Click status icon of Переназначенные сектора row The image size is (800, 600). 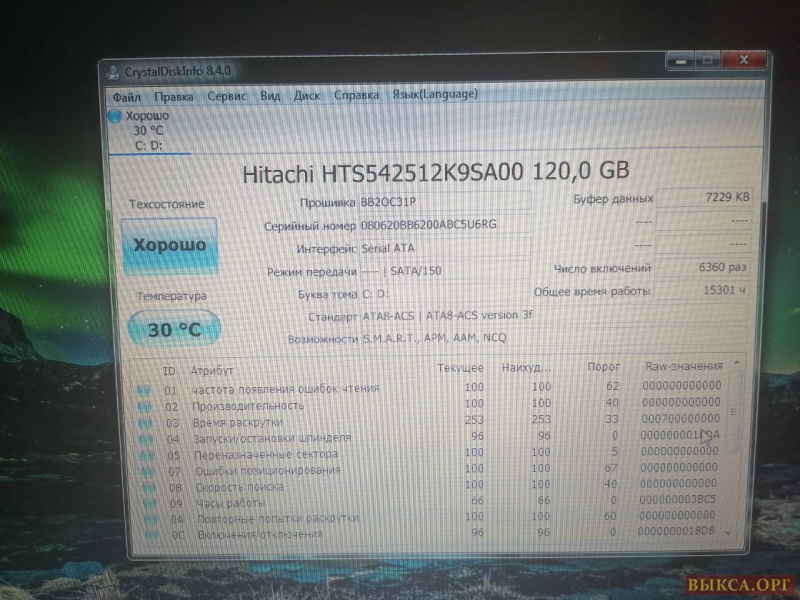click(x=147, y=454)
